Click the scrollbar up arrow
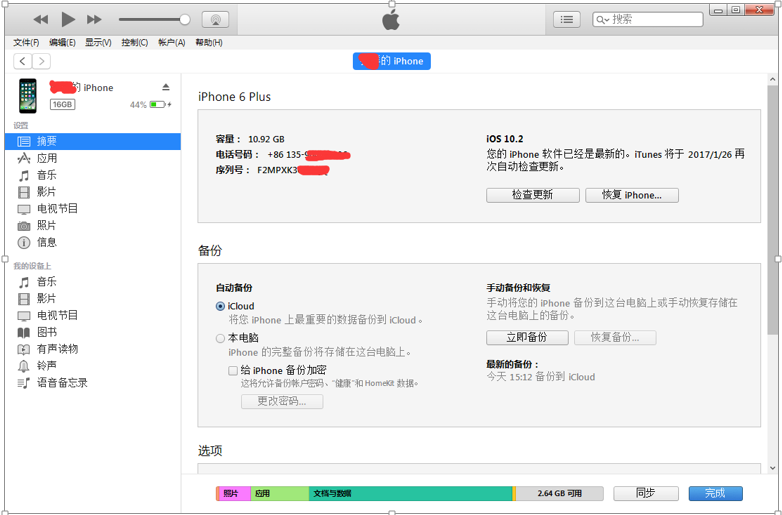This screenshot has height=515, width=782. [x=773, y=79]
